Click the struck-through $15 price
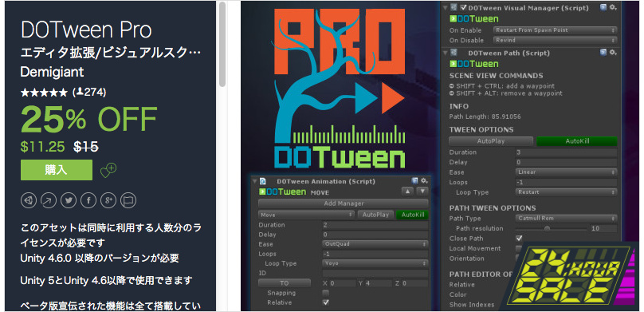The image size is (644, 312). click(x=86, y=146)
